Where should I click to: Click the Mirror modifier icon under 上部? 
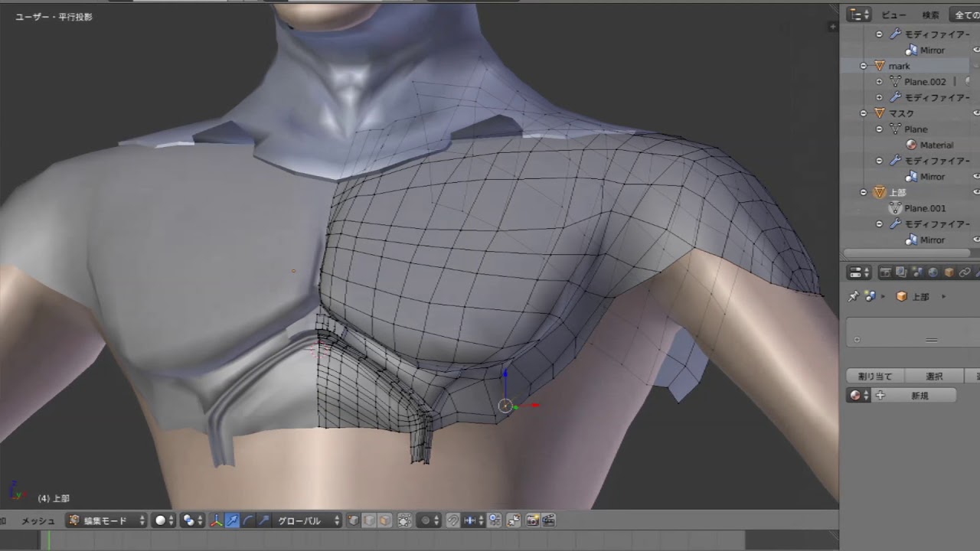(x=911, y=240)
